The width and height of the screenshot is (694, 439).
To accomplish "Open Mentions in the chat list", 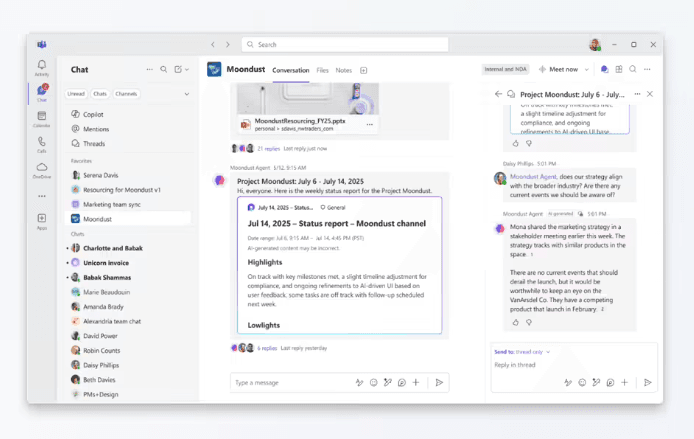I will click(x=128, y=129).
